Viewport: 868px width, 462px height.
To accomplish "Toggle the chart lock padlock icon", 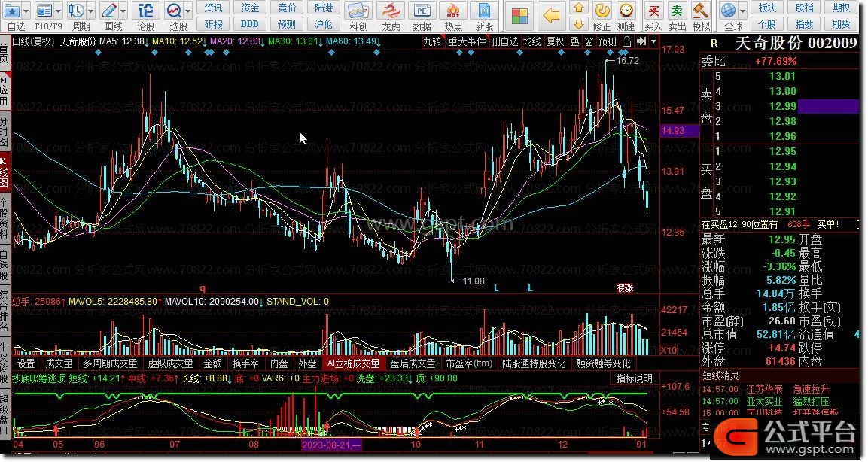I will click(x=626, y=41).
